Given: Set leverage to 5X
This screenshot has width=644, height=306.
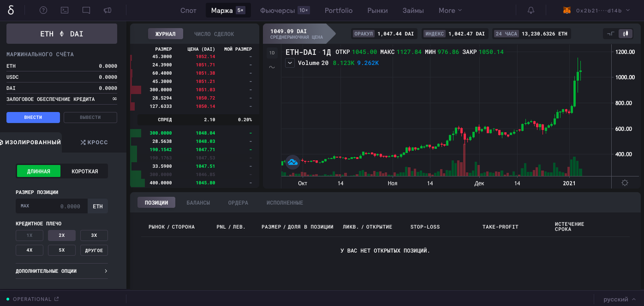Looking at the screenshot, I should (62, 250).
